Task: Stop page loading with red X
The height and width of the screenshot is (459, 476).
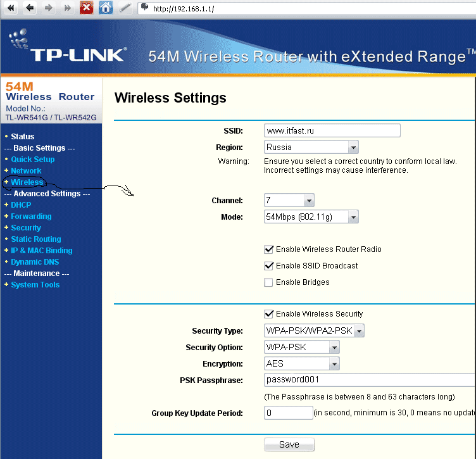Action: tap(87, 8)
